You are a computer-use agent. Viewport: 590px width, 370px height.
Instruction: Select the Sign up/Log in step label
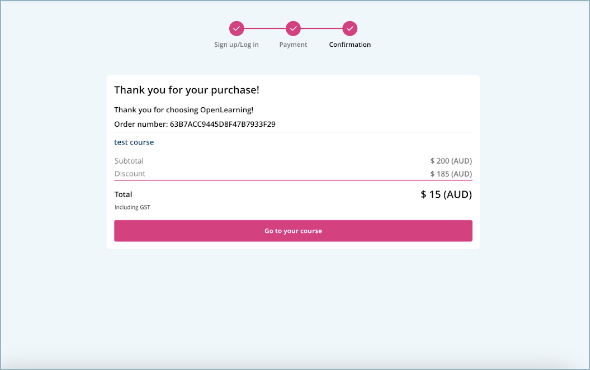[x=236, y=45]
